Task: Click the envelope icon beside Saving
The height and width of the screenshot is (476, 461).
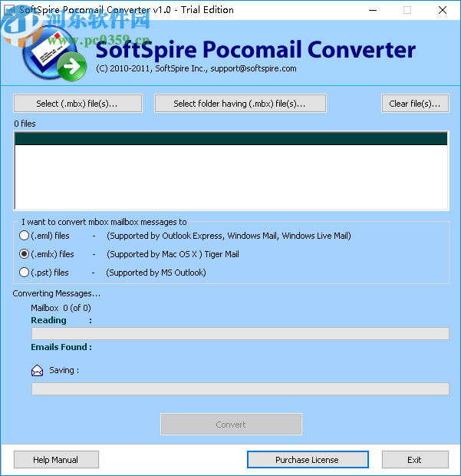Action: pos(38,370)
